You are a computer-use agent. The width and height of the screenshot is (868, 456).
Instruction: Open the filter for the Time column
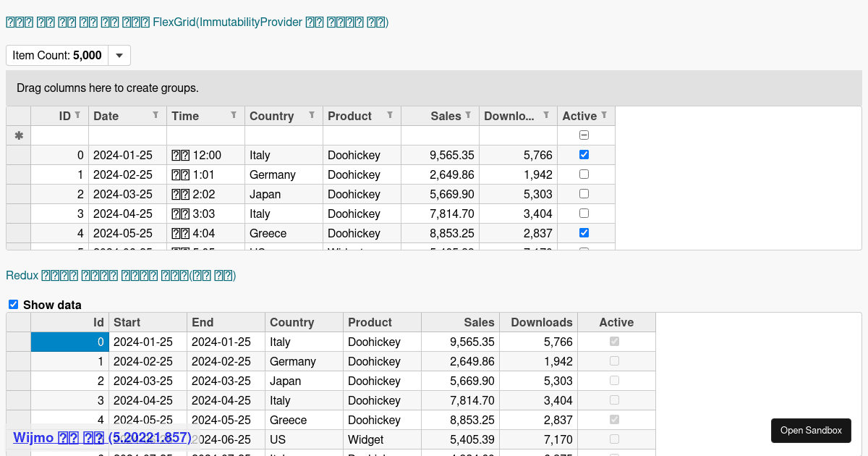tap(233, 114)
